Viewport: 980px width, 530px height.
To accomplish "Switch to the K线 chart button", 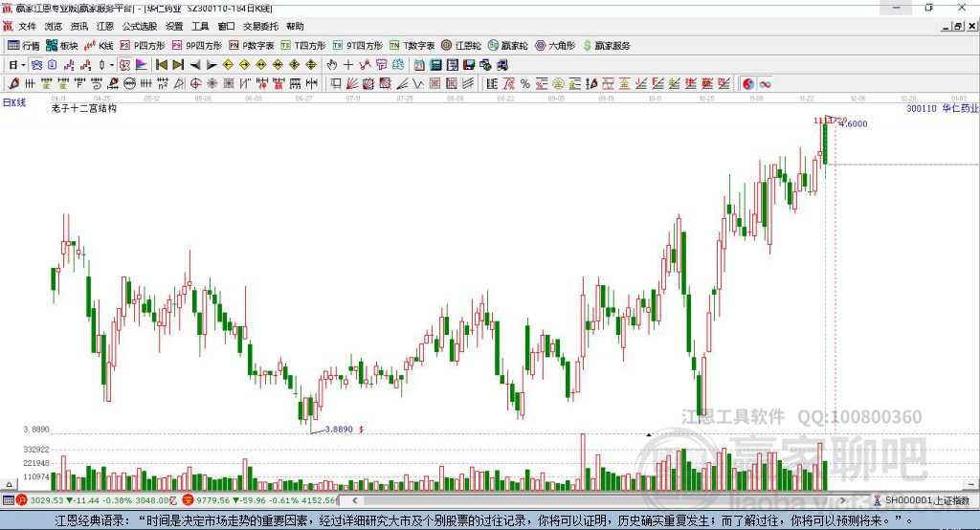I will (99, 46).
